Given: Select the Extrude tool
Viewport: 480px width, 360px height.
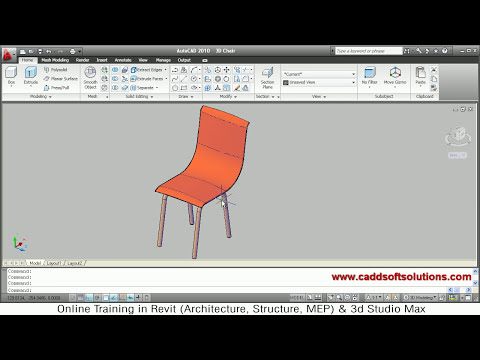Looking at the screenshot, I should 31,76.
